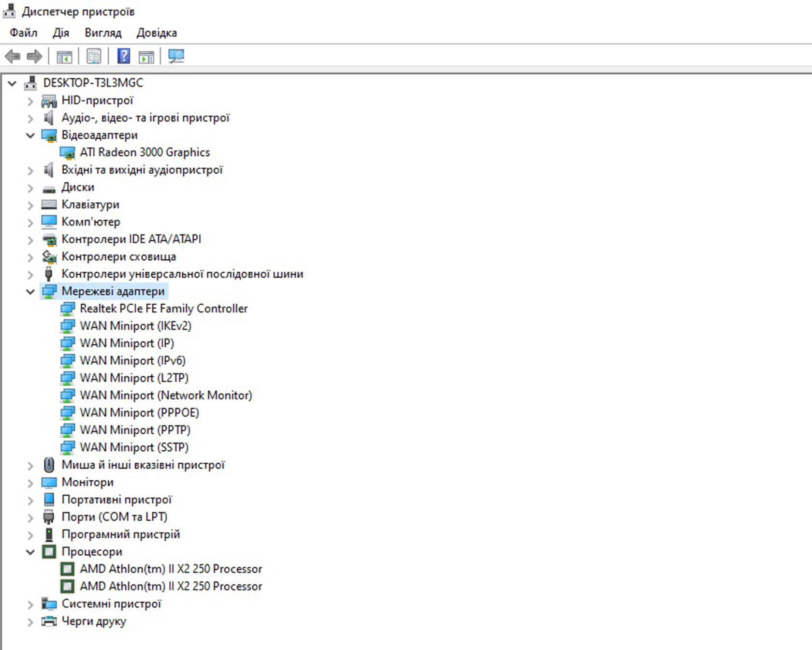This screenshot has height=650, width=812.
Task: Click the Миша й інші вказівні пристрої mouse icon
Action: 49,465
